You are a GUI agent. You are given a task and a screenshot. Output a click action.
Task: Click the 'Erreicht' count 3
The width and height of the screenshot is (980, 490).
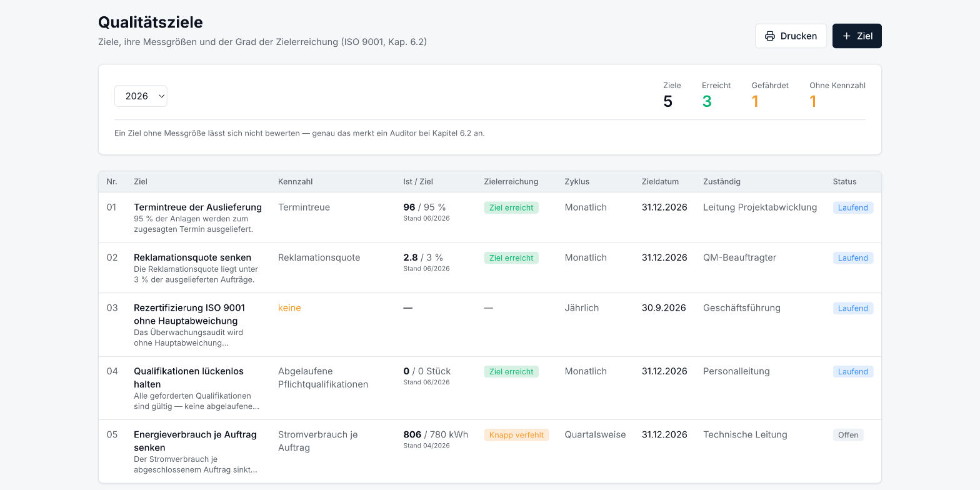[707, 101]
